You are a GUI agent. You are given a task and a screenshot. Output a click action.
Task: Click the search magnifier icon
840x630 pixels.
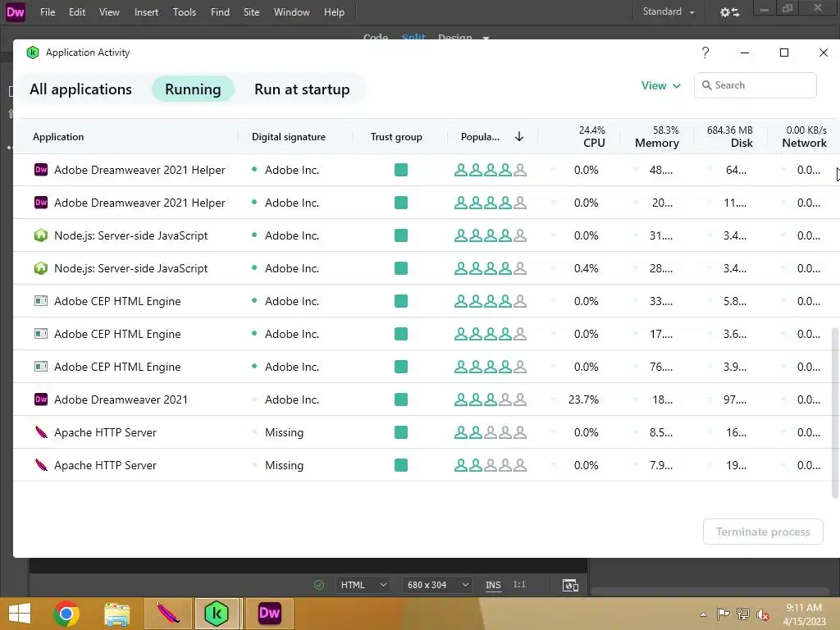pos(706,85)
